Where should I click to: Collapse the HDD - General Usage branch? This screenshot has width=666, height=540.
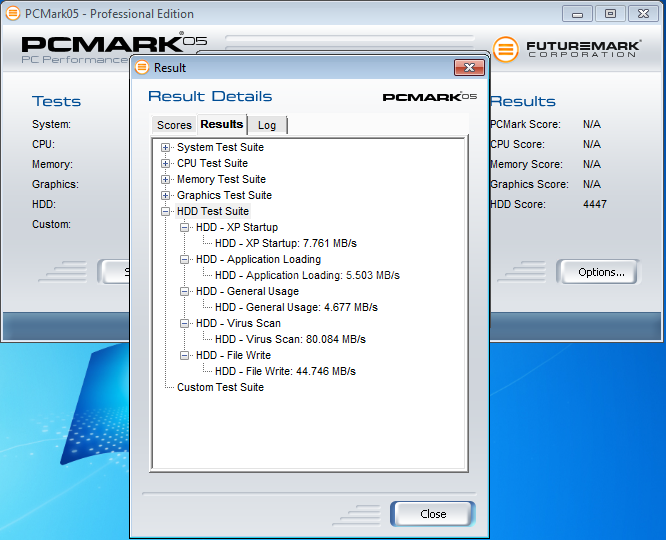click(184, 291)
